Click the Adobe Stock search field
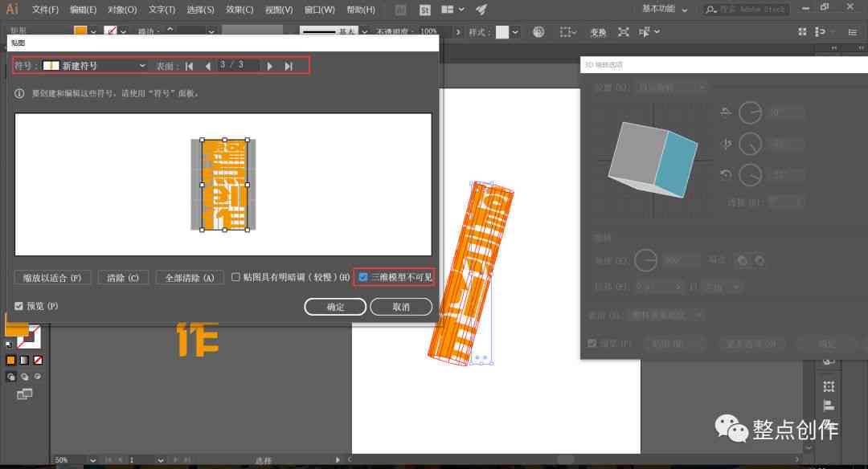The height and width of the screenshot is (469, 868). pyautogui.click(x=746, y=10)
